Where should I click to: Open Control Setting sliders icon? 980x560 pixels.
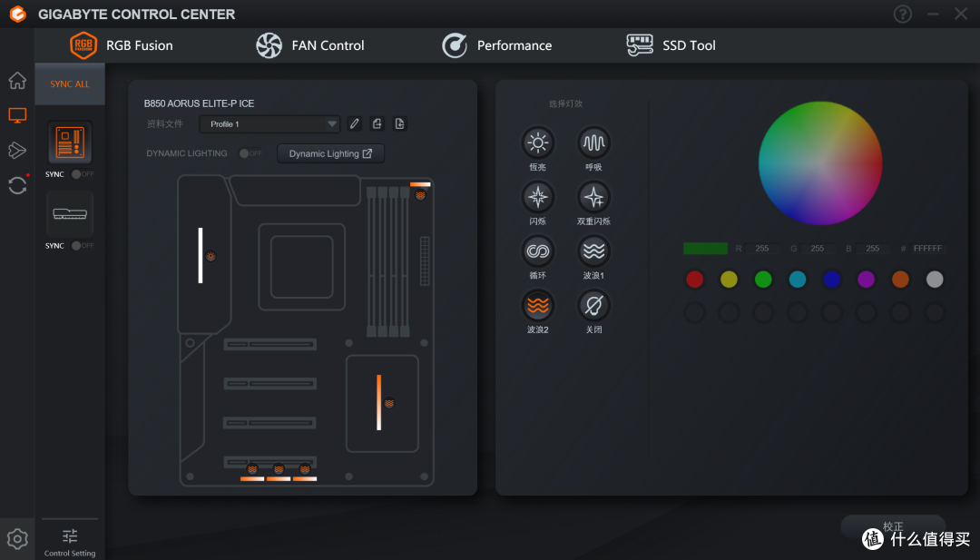[x=70, y=536]
